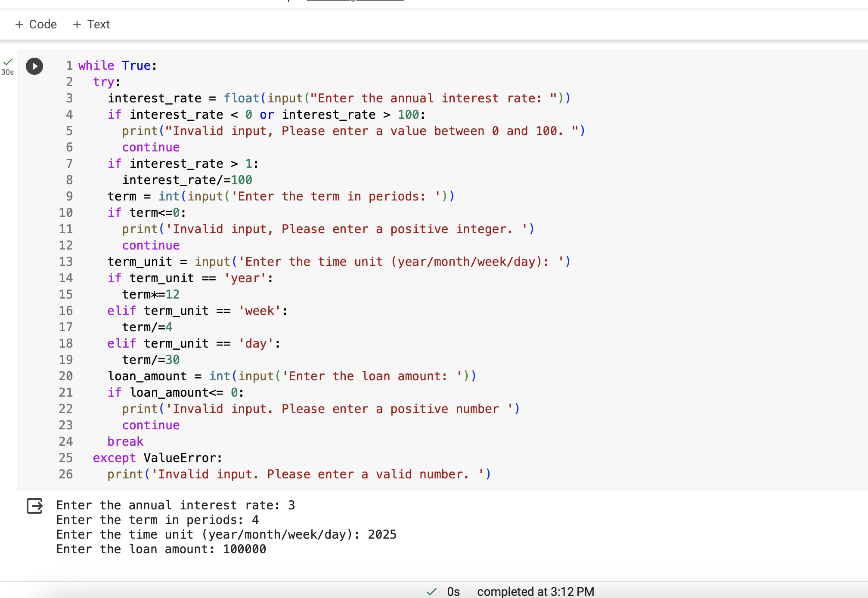This screenshot has height=598, width=868.
Task: Click "elif term_unit == 'day'" line
Action: click(194, 343)
